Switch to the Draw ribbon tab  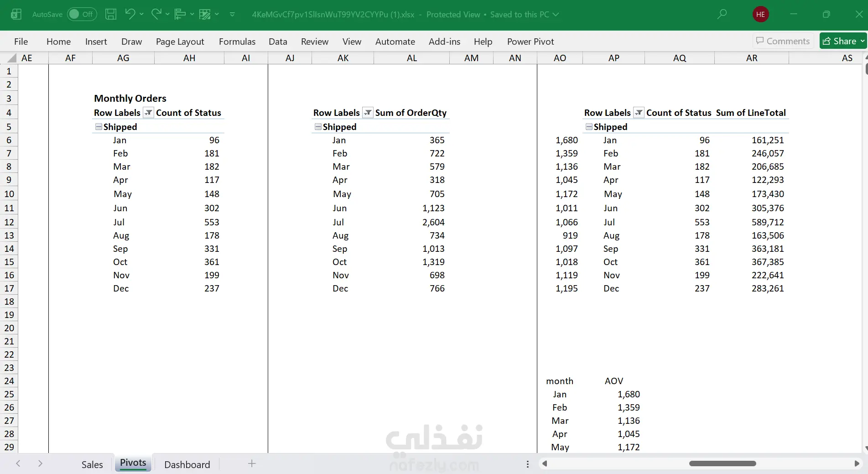pos(131,42)
